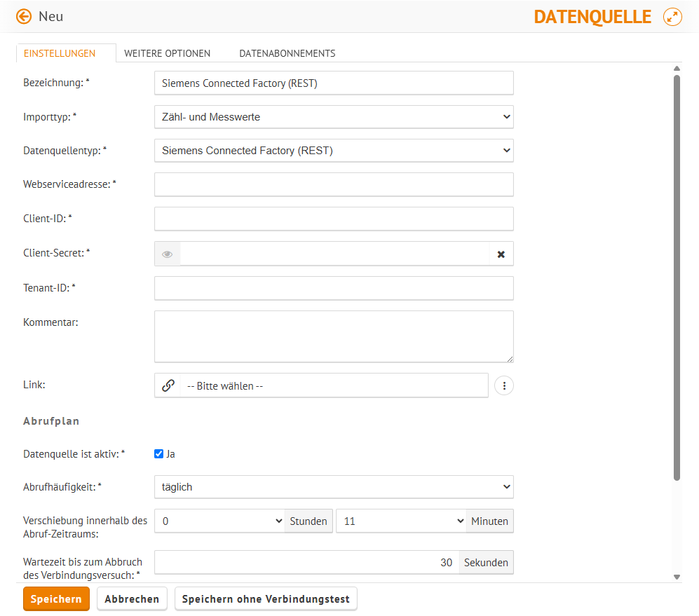699x616 pixels.
Task: Click into the Client-Secret input field
Action: (335, 254)
